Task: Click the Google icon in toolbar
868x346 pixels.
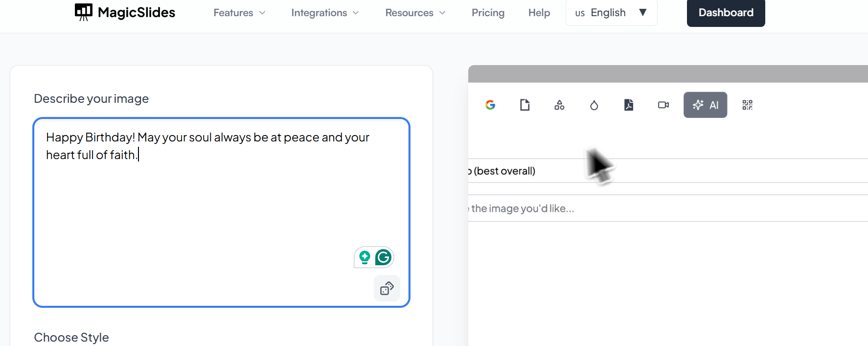Action: (490, 105)
